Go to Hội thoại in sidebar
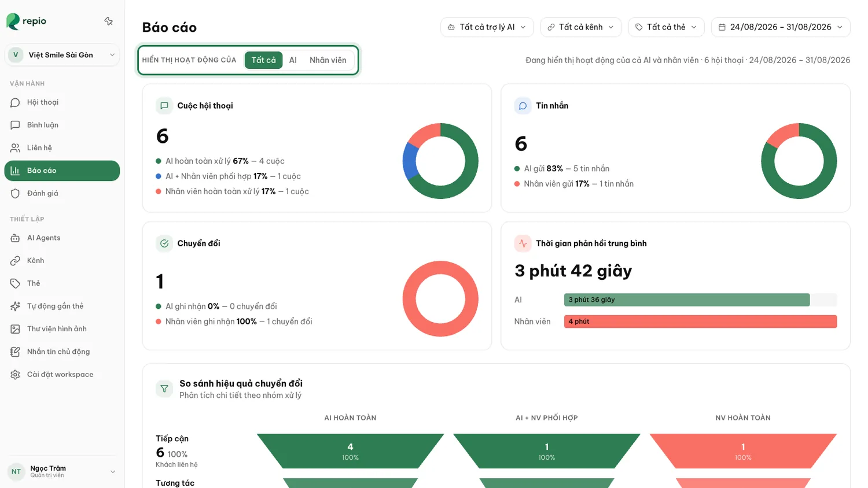868x488 pixels. point(62,102)
